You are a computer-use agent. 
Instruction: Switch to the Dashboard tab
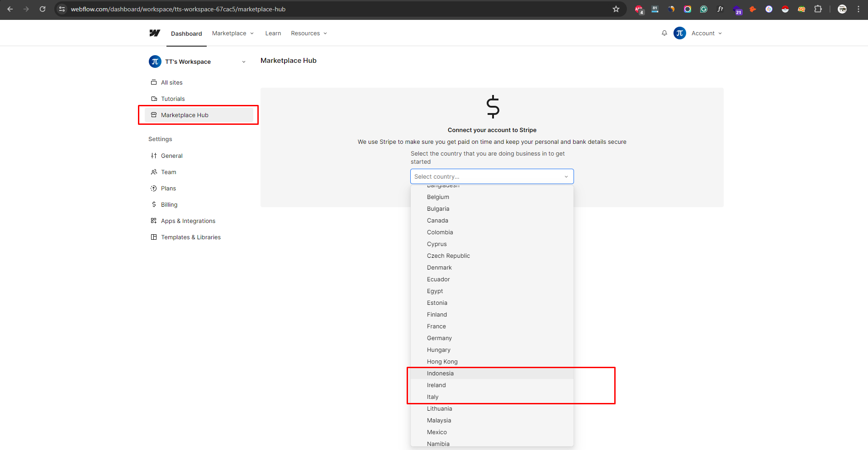(186, 33)
